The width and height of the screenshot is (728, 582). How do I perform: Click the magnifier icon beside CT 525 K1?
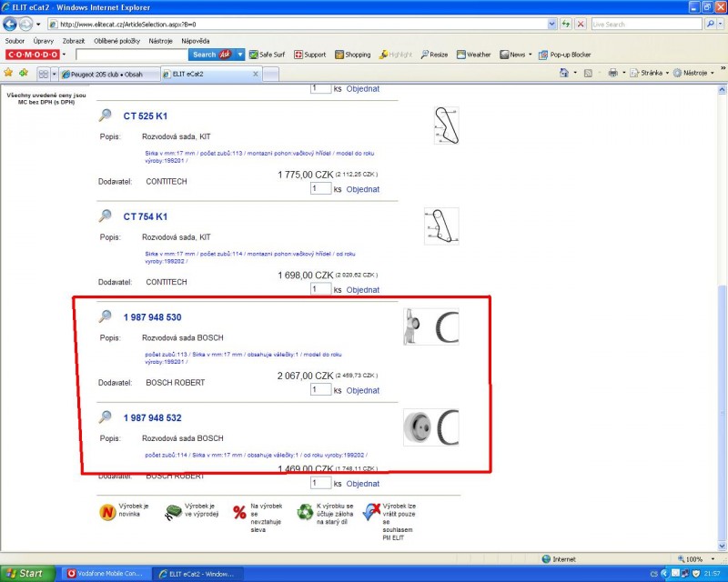(x=106, y=115)
